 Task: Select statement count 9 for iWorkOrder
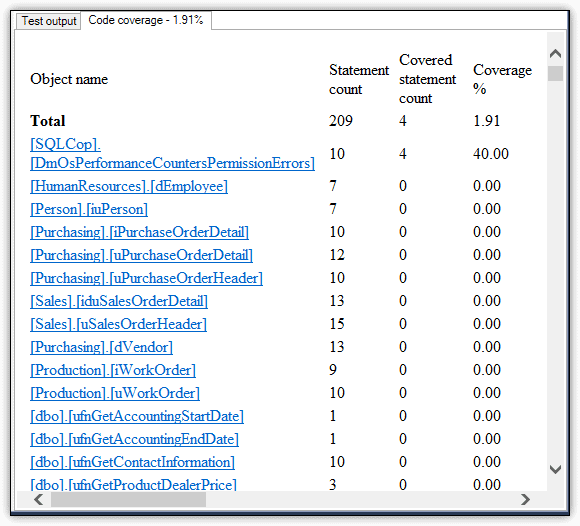click(x=333, y=370)
